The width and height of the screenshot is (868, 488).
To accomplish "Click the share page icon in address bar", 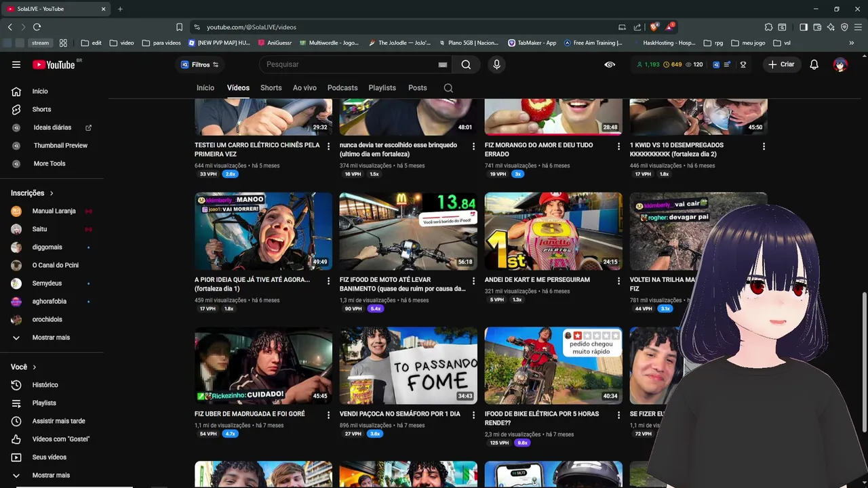I will [637, 27].
